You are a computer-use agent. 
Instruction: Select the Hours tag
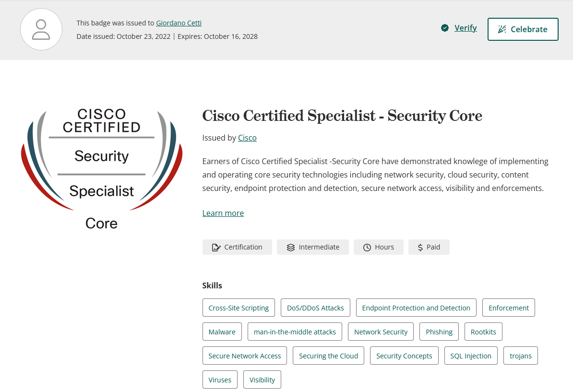tap(379, 247)
